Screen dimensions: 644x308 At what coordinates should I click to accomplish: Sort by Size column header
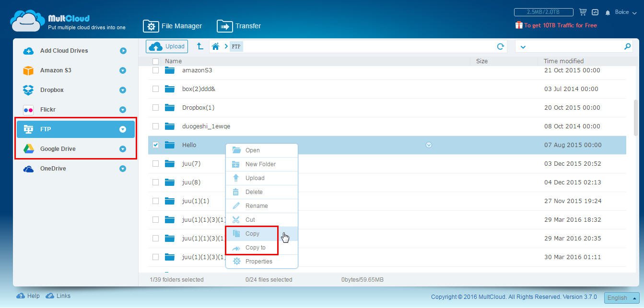[482, 61]
